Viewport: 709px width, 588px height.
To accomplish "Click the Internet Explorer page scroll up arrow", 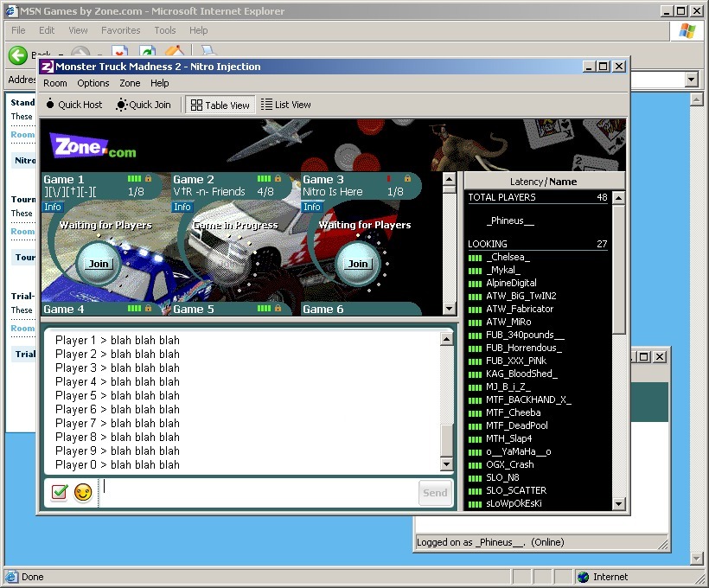I will coord(697,99).
